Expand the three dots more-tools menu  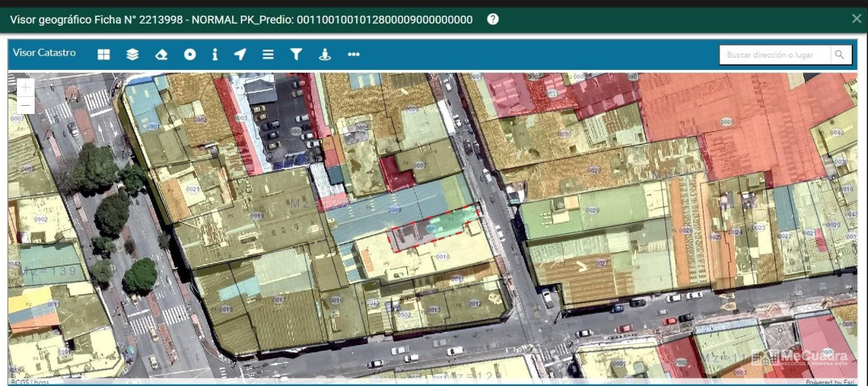click(353, 54)
